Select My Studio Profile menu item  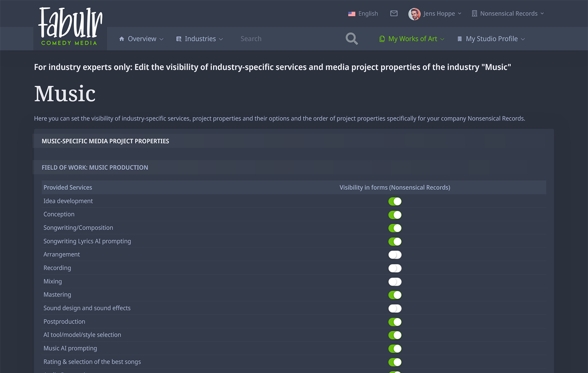pyautogui.click(x=492, y=39)
